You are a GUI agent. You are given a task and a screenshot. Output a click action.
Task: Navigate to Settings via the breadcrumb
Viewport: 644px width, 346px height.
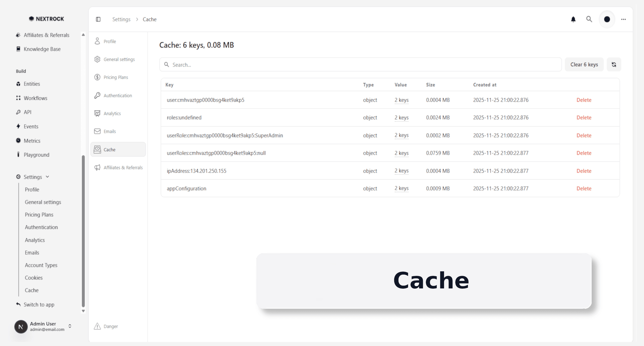(121, 19)
